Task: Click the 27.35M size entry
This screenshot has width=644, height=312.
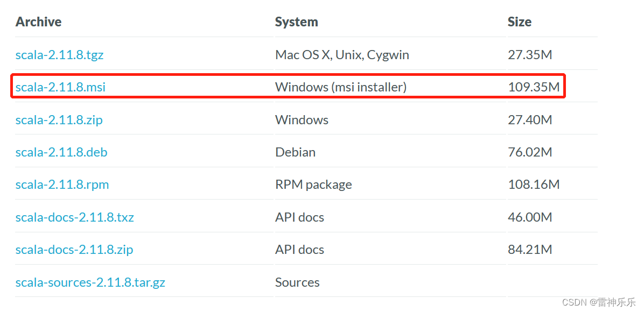Action: click(530, 55)
